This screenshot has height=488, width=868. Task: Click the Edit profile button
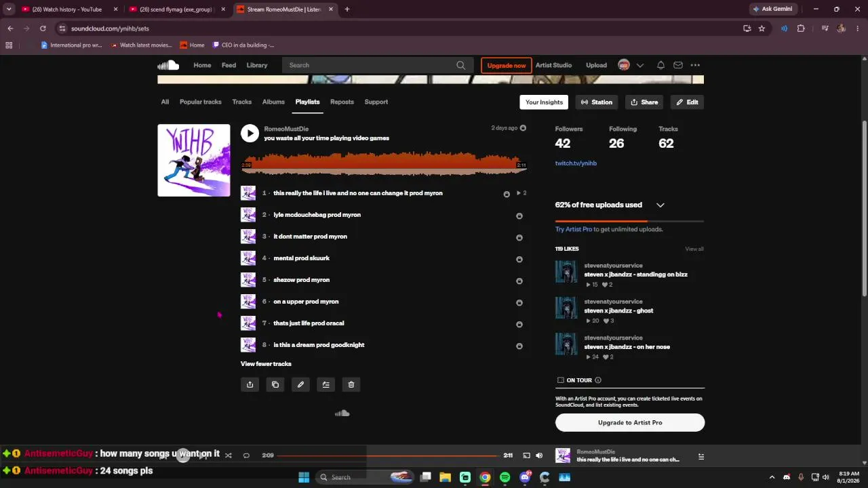[x=687, y=102]
